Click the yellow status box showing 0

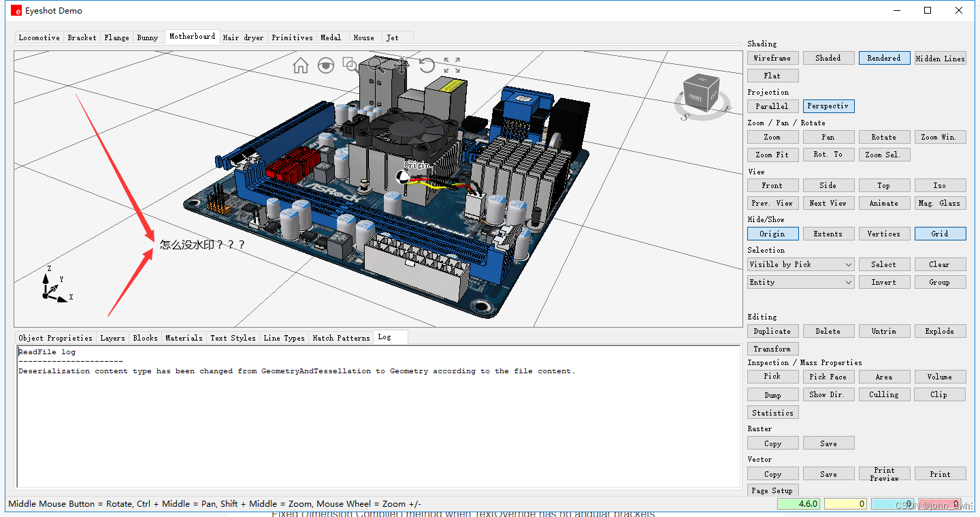point(845,504)
